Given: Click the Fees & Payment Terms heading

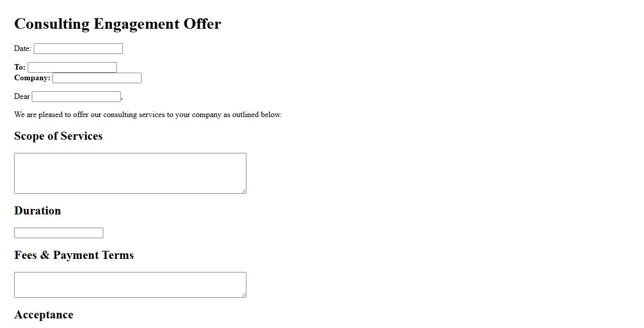Looking at the screenshot, I should click(74, 255).
